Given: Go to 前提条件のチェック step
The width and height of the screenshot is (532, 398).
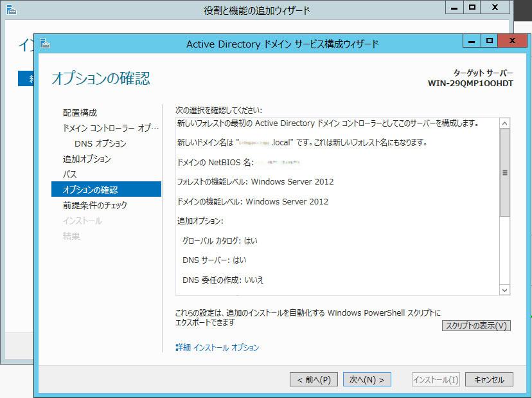Looking at the screenshot, I should (95, 205).
